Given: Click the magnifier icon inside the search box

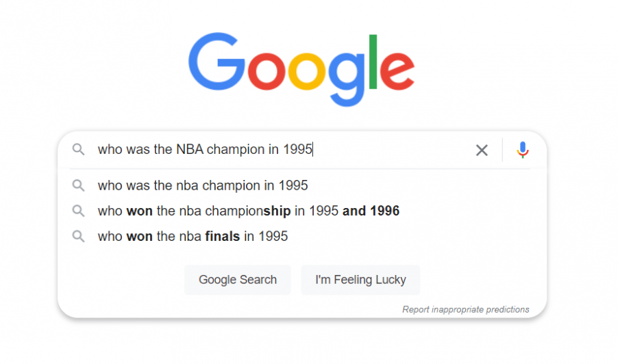Looking at the screenshot, I should click(78, 150).
